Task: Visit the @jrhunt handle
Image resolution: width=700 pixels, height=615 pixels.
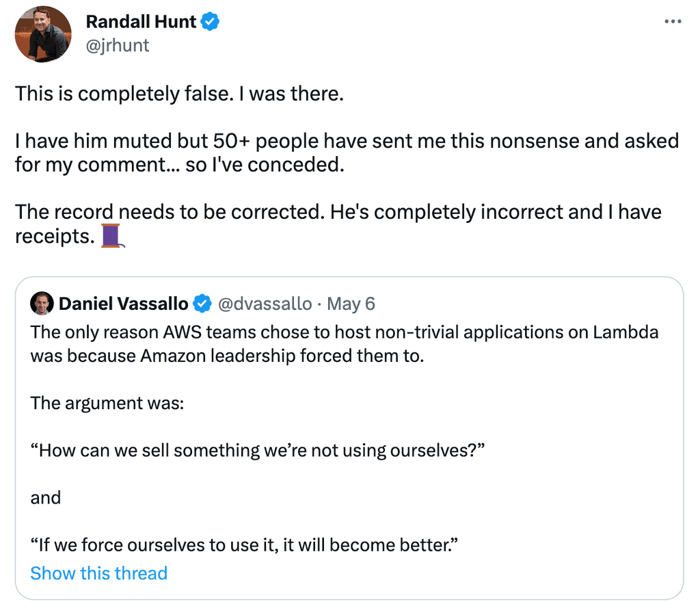Action: pos(117,45)
